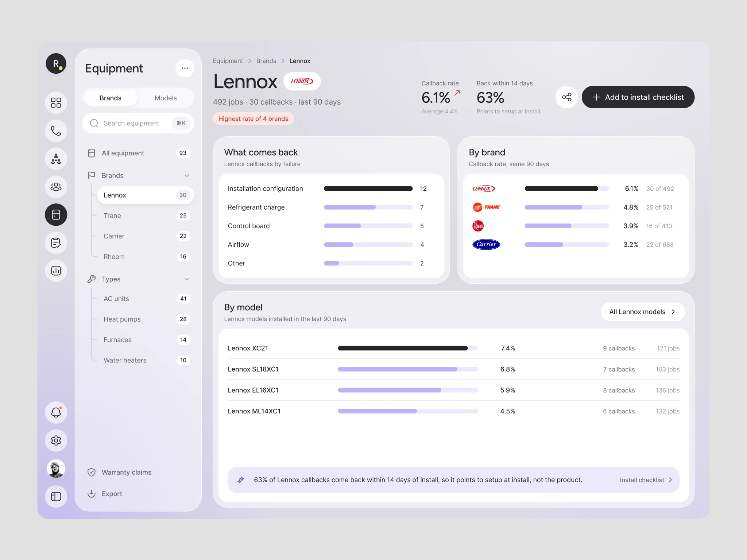The height and width of the screenshot is (560, 747).
Task: Click the share icon button
Action: (x=567, y=97)
